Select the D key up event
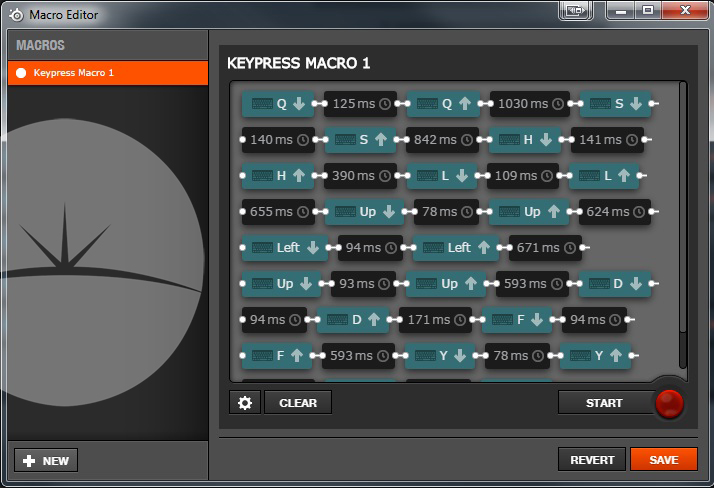This screenshot has height=488, width=714. [x=353, y=320]
